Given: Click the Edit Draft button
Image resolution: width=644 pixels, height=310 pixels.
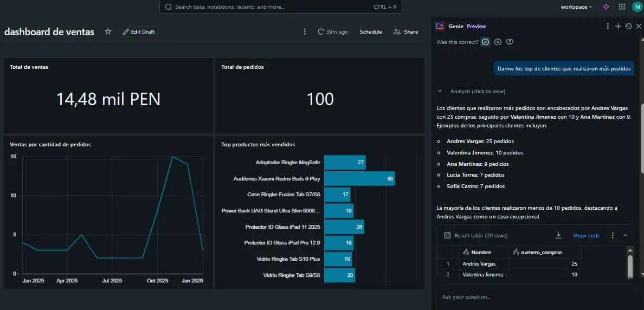Looking at the screenshot, I should tap(139, 31).
